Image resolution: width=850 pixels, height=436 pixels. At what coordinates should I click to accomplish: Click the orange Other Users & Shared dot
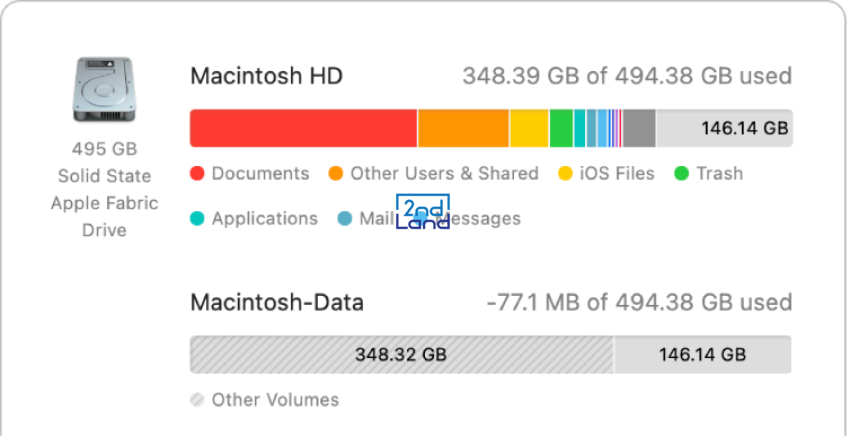336,174
